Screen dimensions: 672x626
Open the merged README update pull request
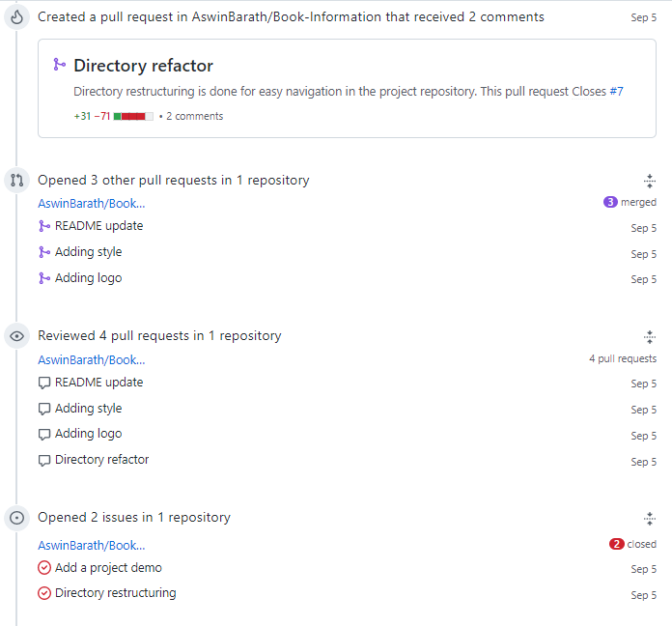(x=99, y=226)
